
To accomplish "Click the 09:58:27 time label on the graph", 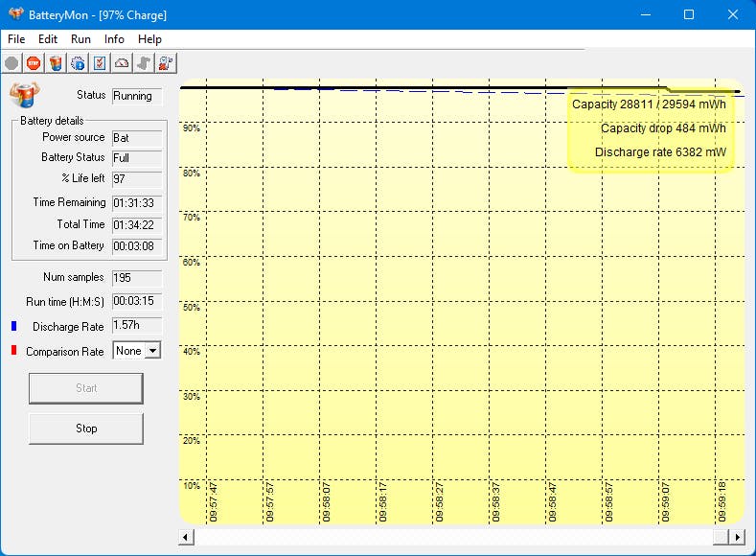I will (439, 502).
